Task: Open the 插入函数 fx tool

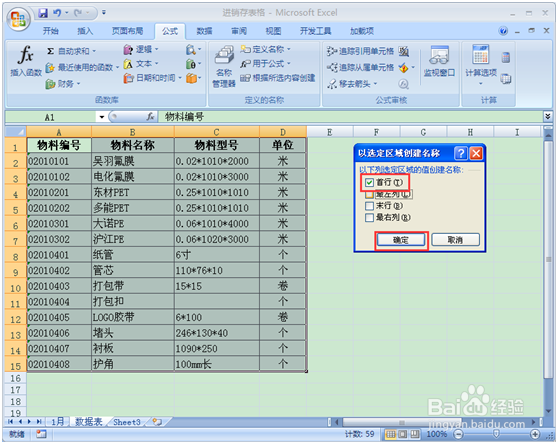Action: pyautogui.click(x=26, y=61)
